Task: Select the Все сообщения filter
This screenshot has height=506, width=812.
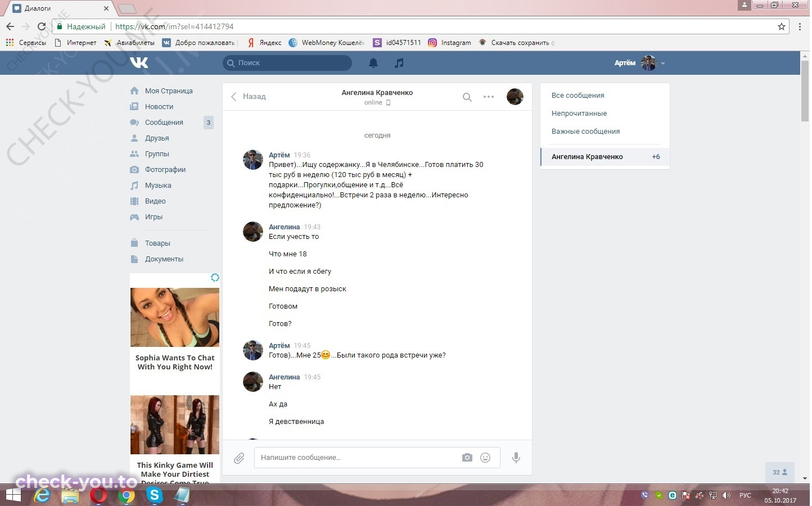Action: pos(578,96)
